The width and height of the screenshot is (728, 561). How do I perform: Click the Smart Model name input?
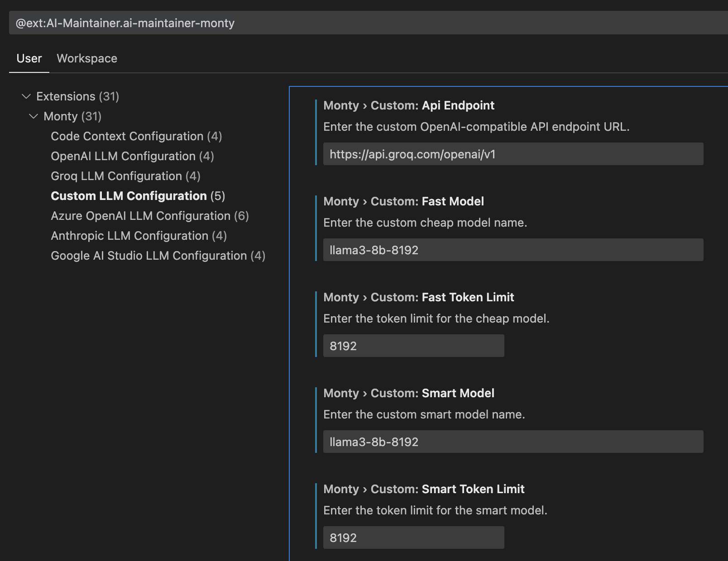pyautogui.click(x=512, y=442)
